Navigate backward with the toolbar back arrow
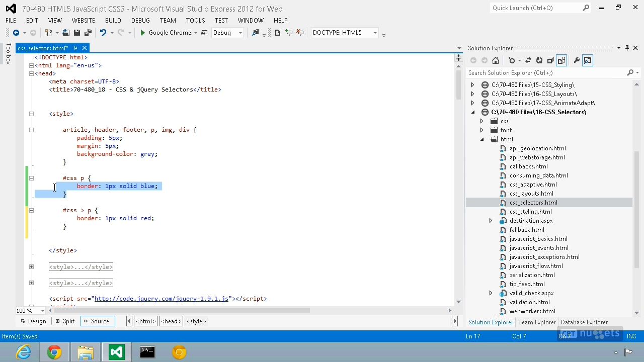Image resolution: width=644 pixels, height=362 pixels. point(16,33)
